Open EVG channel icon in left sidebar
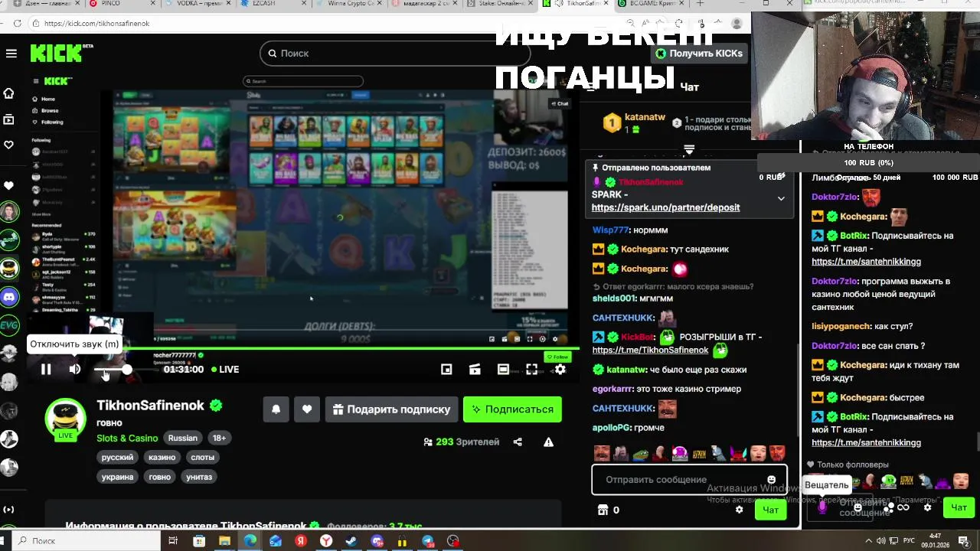Image resolution: width=980 pixels, height=551 pixels. 9,325
